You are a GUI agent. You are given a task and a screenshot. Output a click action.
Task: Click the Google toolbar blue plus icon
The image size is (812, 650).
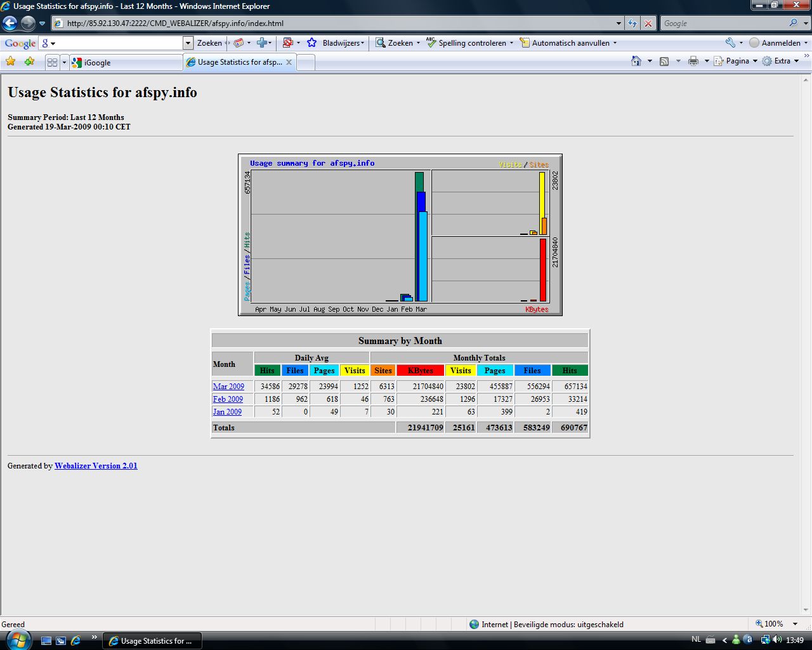[x=263, y=43]
